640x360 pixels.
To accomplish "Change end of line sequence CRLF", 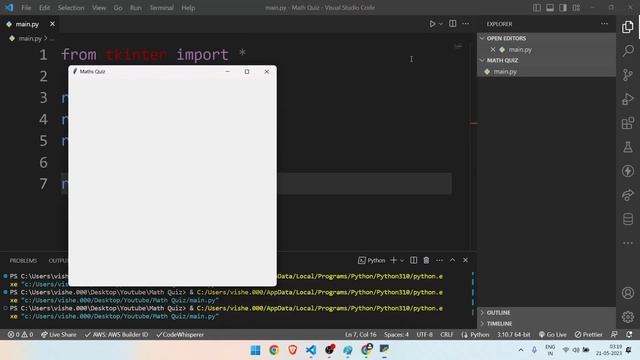I will 447,335.
